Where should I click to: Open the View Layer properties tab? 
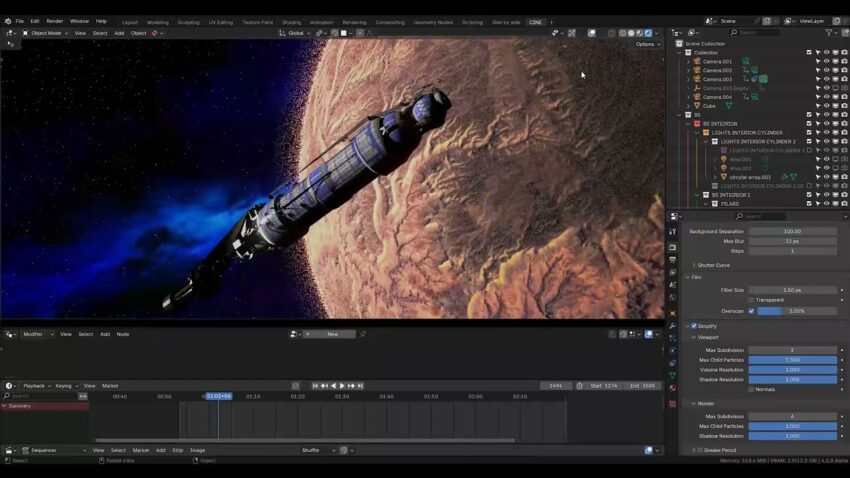(x=673, y=273)
